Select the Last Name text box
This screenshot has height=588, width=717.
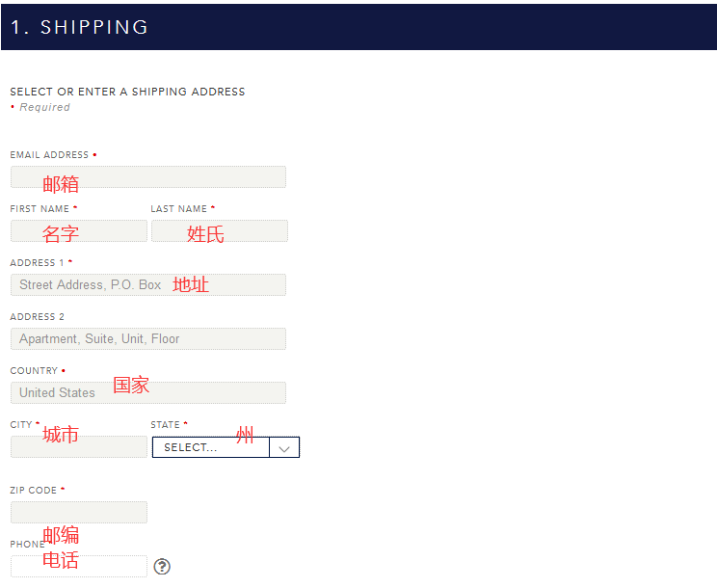point(220,231)
